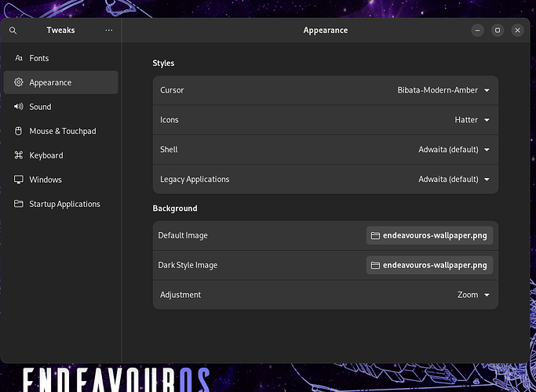Image resolution: width=536 pixels, height=392 pixels.
Task: Click the Background section heading
Action: 175,209
